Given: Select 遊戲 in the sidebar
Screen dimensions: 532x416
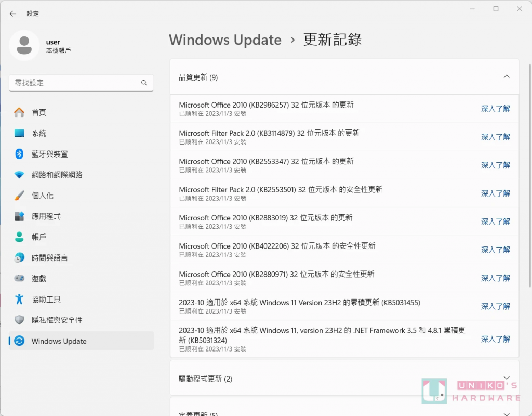Looking at the screenshot, I should tap(82, 279).
